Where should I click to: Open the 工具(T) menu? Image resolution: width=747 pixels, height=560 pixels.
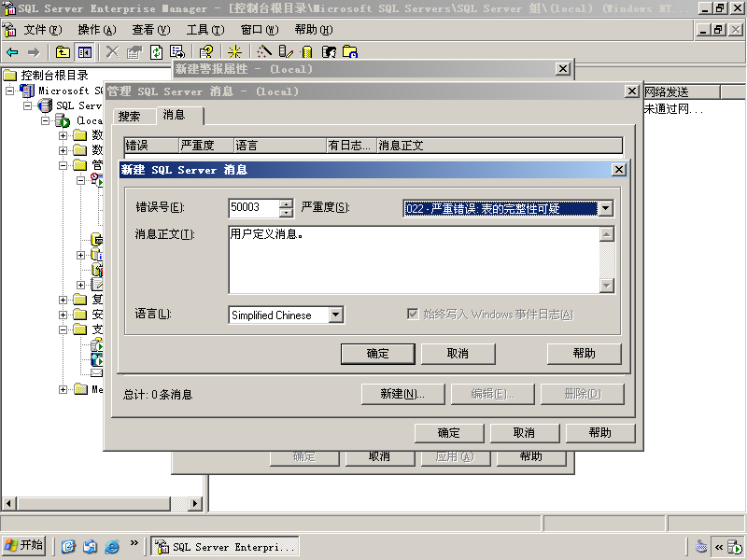[x=205, y=30]
